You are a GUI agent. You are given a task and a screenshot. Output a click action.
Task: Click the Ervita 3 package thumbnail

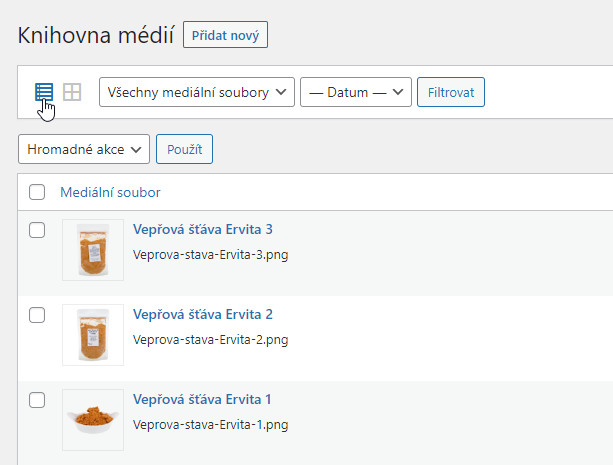click(93, 250)
